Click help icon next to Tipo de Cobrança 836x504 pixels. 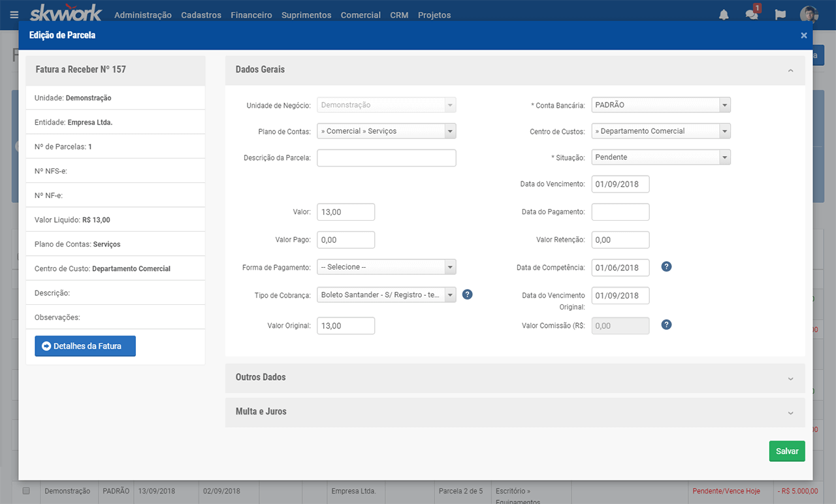point(467,294)
